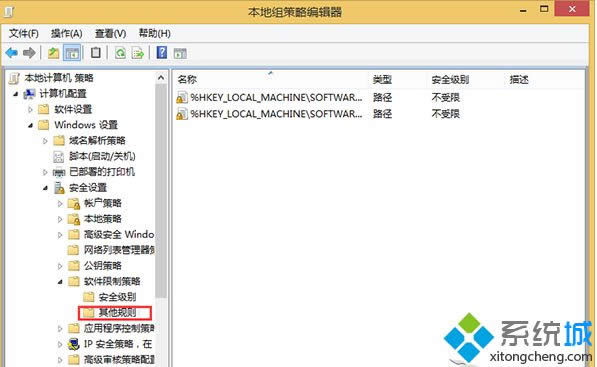Viewport: 597px width, 367px height.
Task: Click the Up one level folder icon
Action: tap(54, 53)
